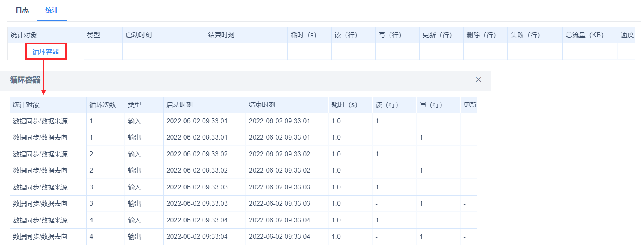644x249 pixels.
Task: Click the 速度 column header
Action: pyautogui.click(x=627, y=35)
